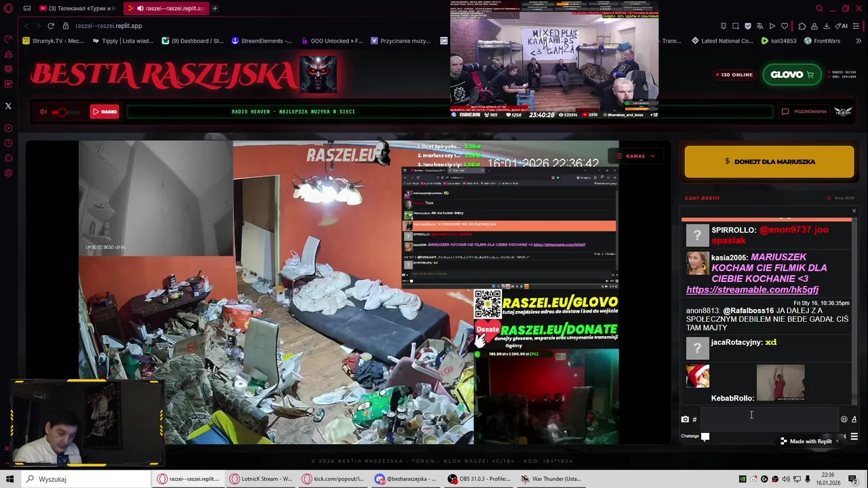This screenshot has width=868, height=488.
Task: Type in the Chatango message field
Action: [770, 419]
